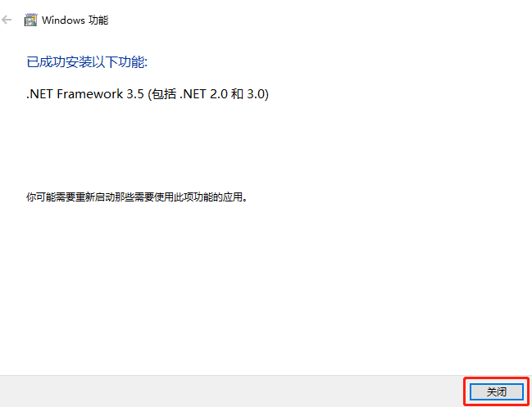Click the "3.5" version number
The width and height of the screenshot is (532, 407).
coord(135,94)
